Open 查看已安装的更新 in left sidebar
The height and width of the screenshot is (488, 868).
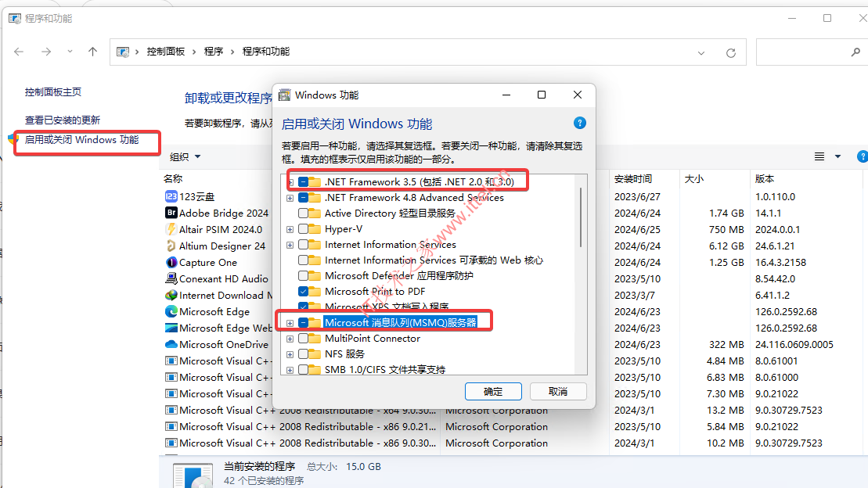pos(63,120)
